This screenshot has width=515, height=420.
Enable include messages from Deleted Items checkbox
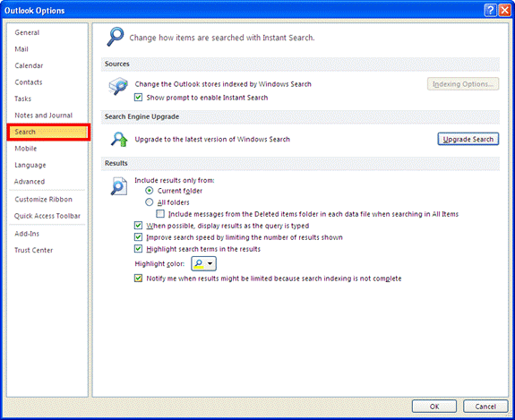160,214
